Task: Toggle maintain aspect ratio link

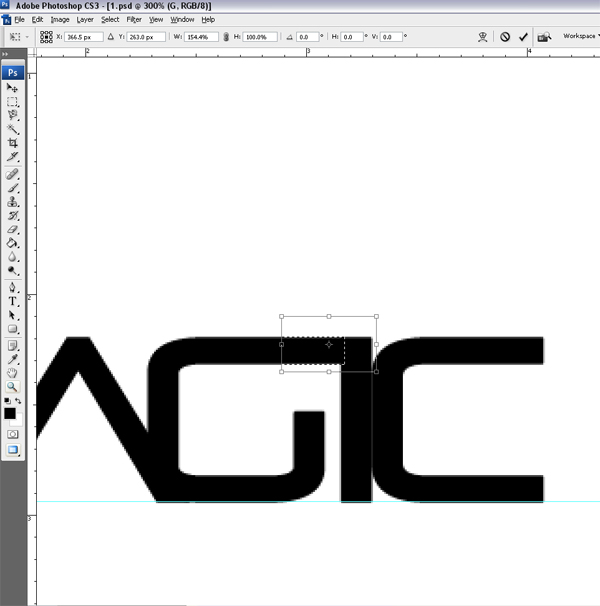Action: click(226, 37)
